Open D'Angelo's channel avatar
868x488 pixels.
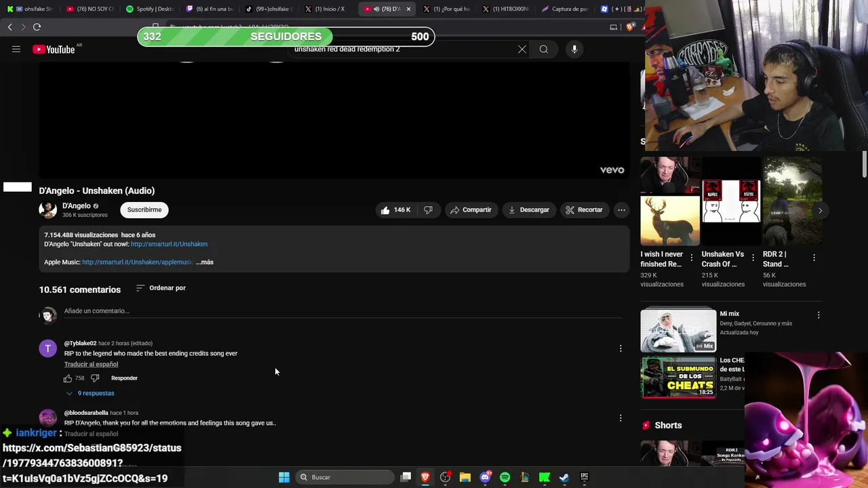48,209
